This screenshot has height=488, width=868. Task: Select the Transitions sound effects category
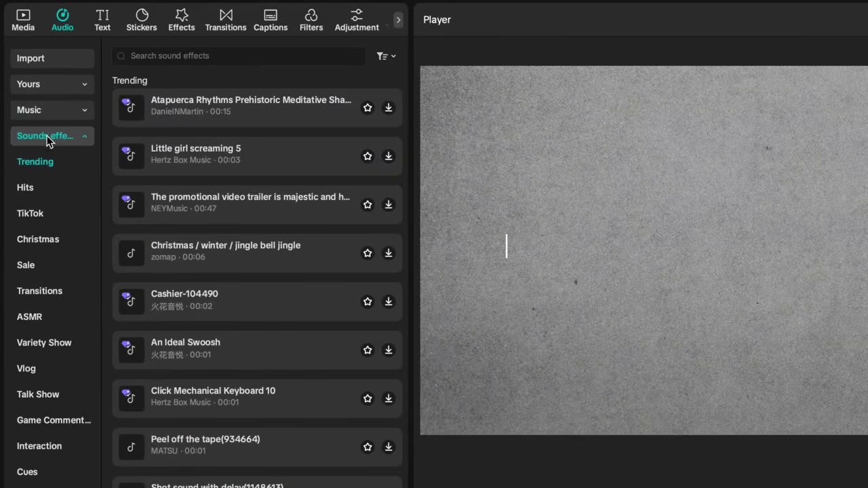click(x=39, y=291)
